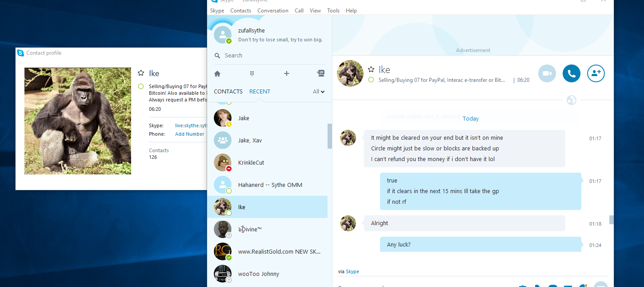Click the search magnifier icon
This screenshot has width=644, height=287.
click(217, 56)
